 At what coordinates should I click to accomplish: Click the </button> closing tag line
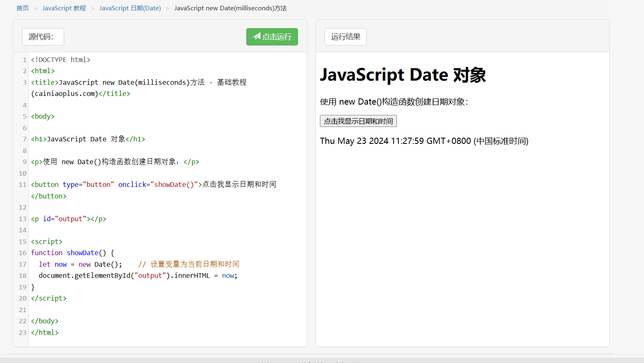[49, 196]
